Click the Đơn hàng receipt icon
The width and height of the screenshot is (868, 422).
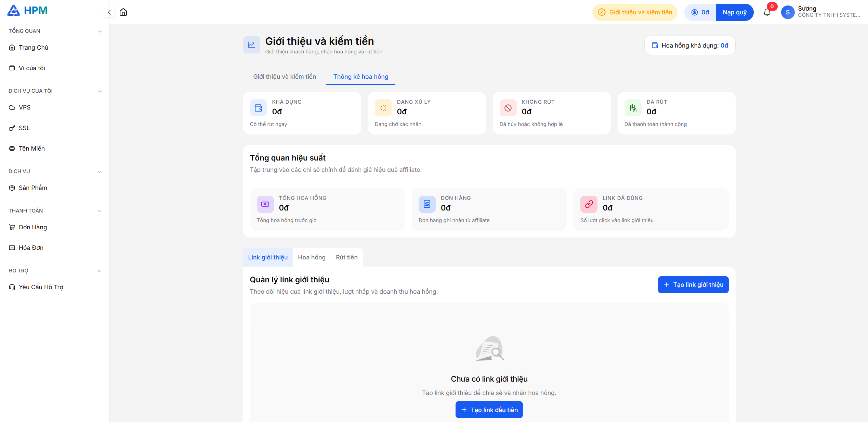[x=427, y=204]
